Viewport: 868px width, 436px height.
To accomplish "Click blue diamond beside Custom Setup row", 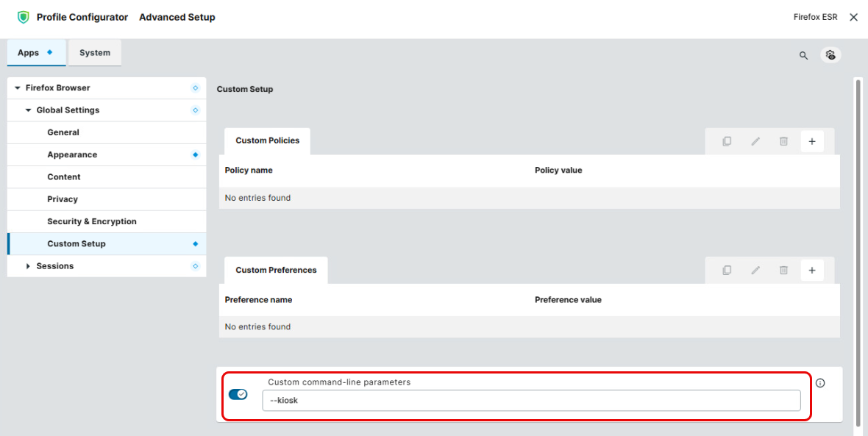I will (x=195, y=244).
